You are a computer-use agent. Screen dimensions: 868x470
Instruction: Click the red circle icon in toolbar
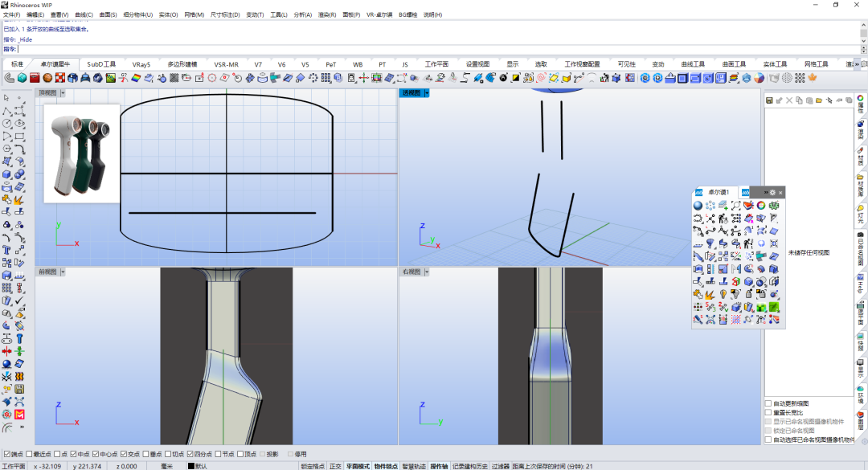pos(212,78)
